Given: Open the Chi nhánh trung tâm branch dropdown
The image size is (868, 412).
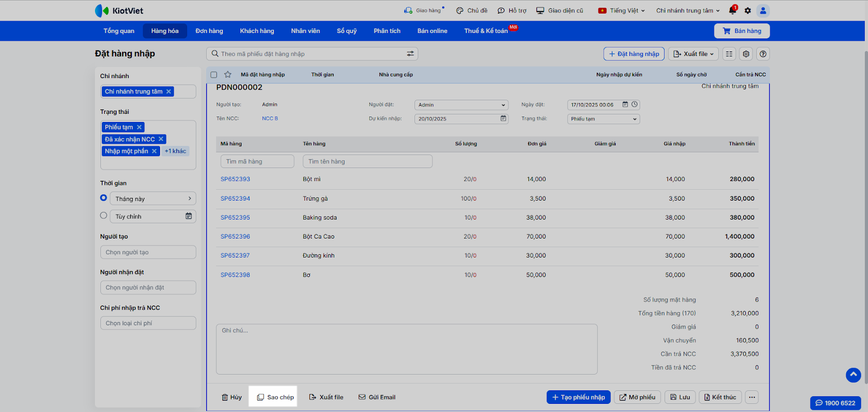Looking at the screenshot, I should [x=688, y=10].
